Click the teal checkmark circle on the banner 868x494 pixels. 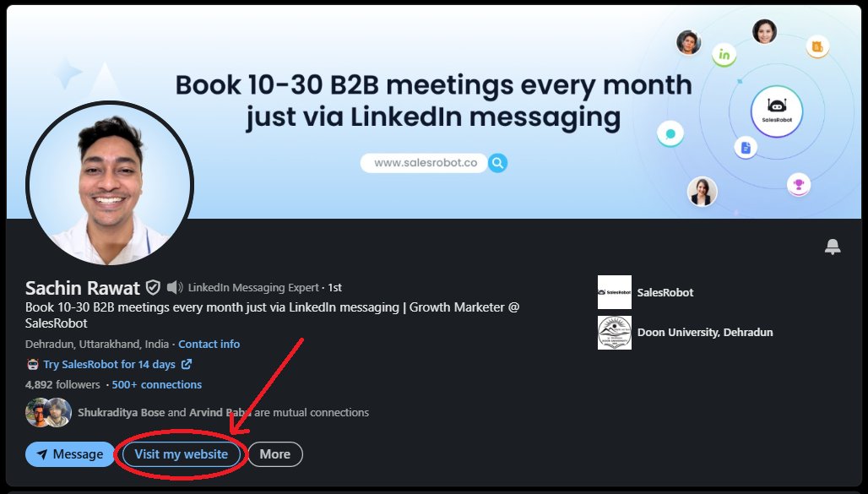coord(670,133)
